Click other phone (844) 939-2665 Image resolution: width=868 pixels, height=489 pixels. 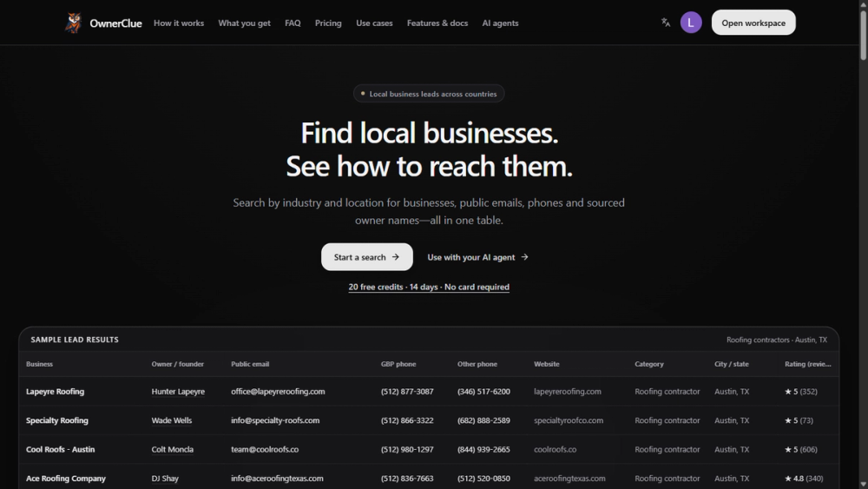coord(483,449)
